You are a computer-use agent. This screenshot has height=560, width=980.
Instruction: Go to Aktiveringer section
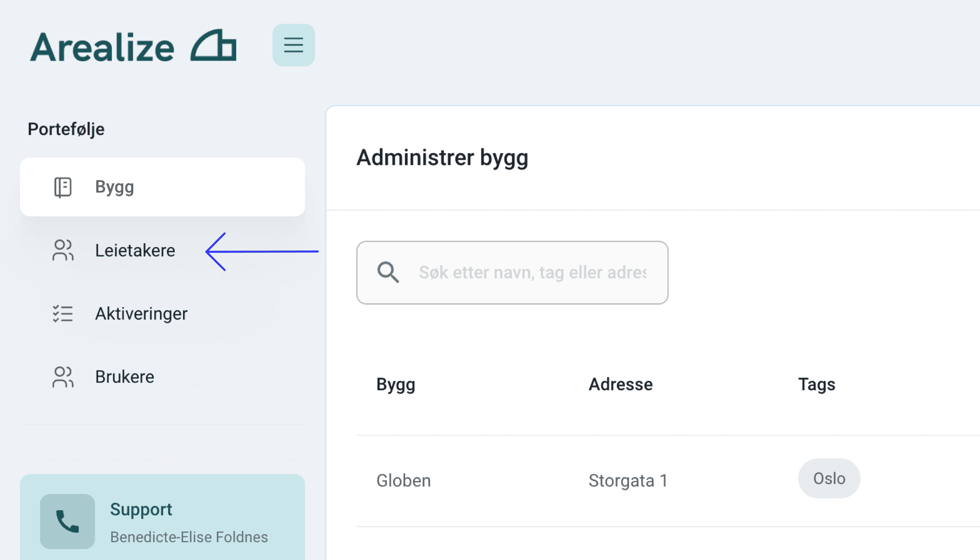[x=141, y=314]
